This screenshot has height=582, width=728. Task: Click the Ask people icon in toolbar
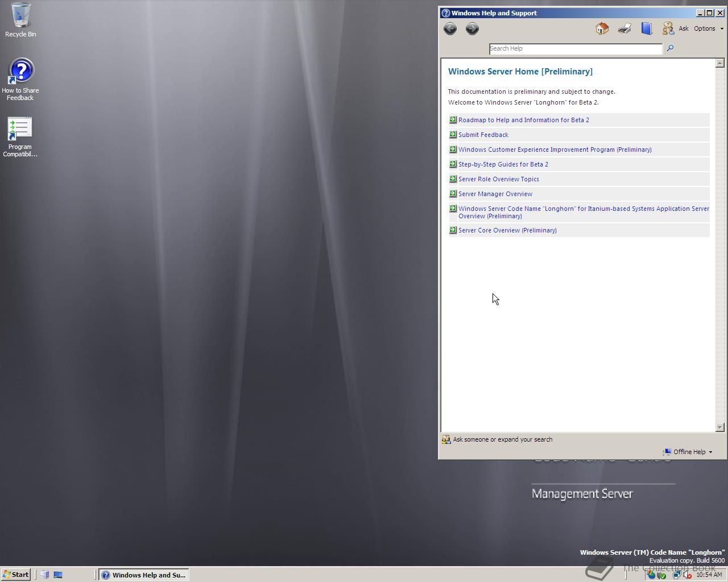point(668,28)
